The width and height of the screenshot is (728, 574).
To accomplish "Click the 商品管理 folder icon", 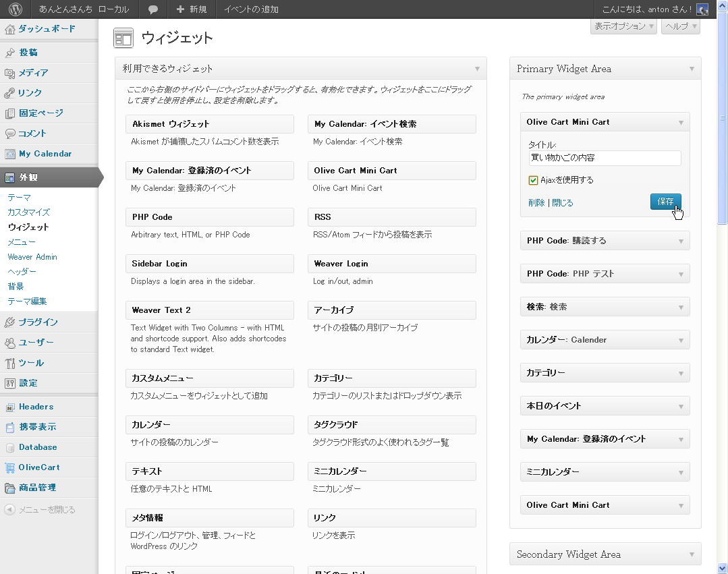I will pos(9,488).
